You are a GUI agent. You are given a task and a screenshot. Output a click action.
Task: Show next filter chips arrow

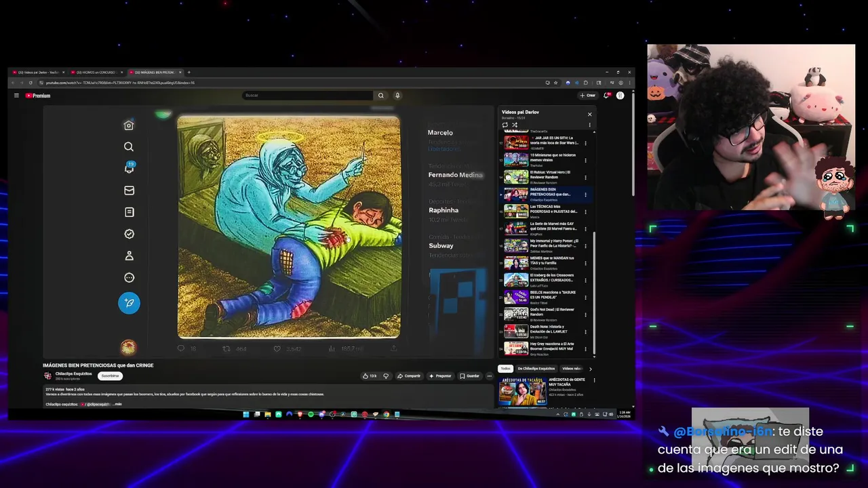point(590,369)
